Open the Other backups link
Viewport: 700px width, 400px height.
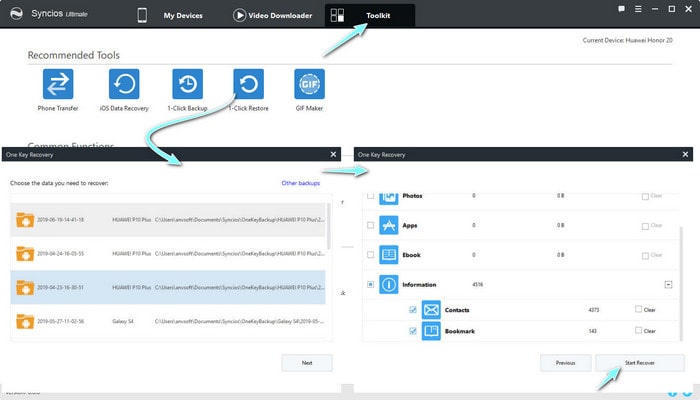point(300,183)
